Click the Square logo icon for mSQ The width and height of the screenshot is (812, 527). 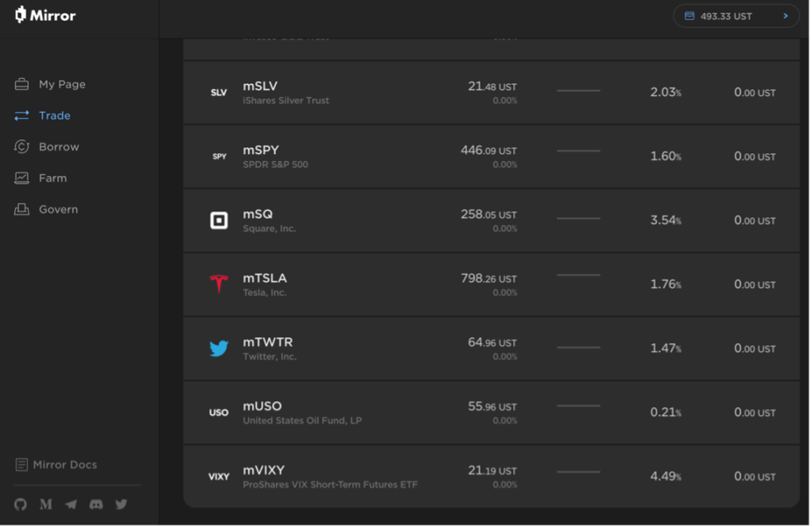click(x=219, y=221)
